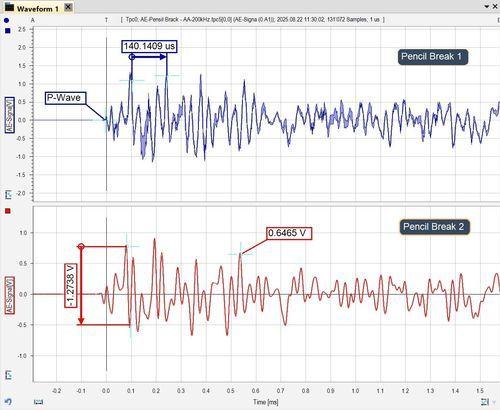Click the blue circle channel marker
The image size is (500, 410).
7,20
